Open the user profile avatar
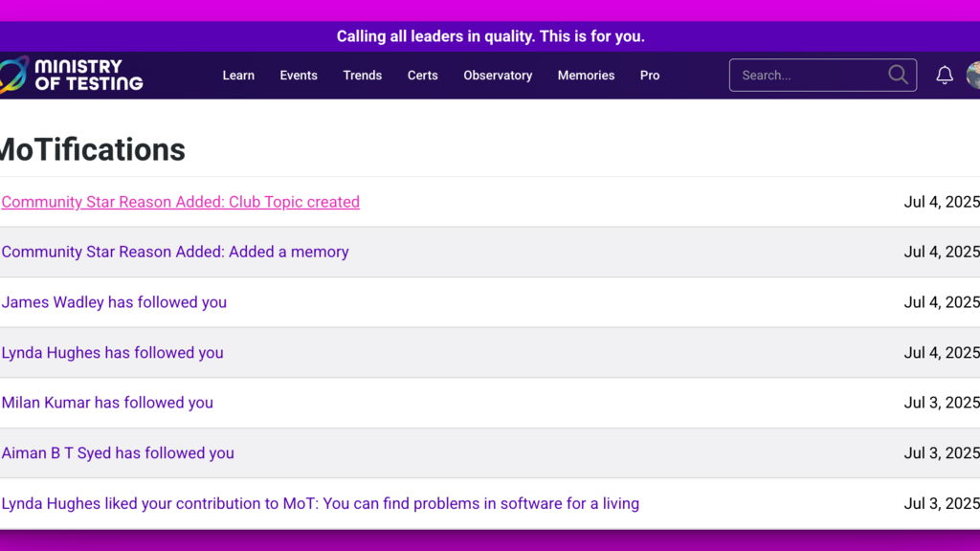Viewport: 980px width, 551px height. tap(973, 76)
